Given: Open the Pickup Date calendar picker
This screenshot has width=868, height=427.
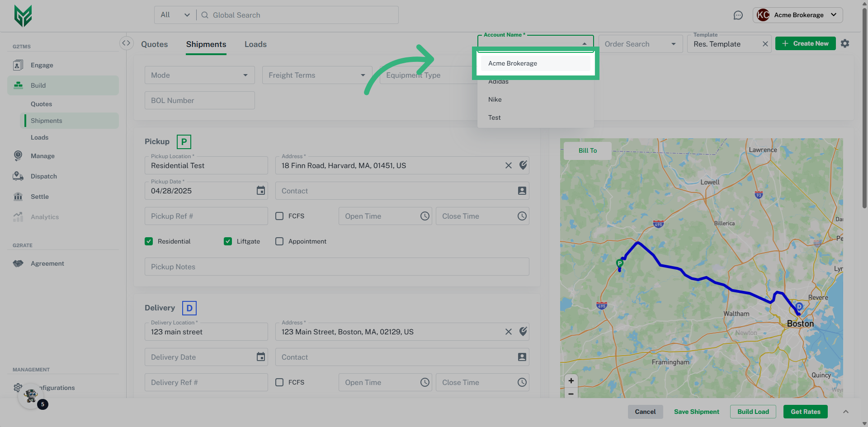Looking at the screenshot, I should (x=260, y=190).
